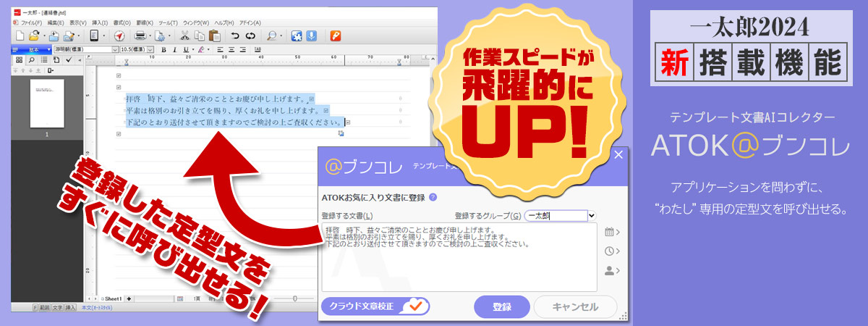Image resolution: width=868 pixels, height=326 pixels.
Task: Select the Sheet1 tab
Action: (112, 298)
